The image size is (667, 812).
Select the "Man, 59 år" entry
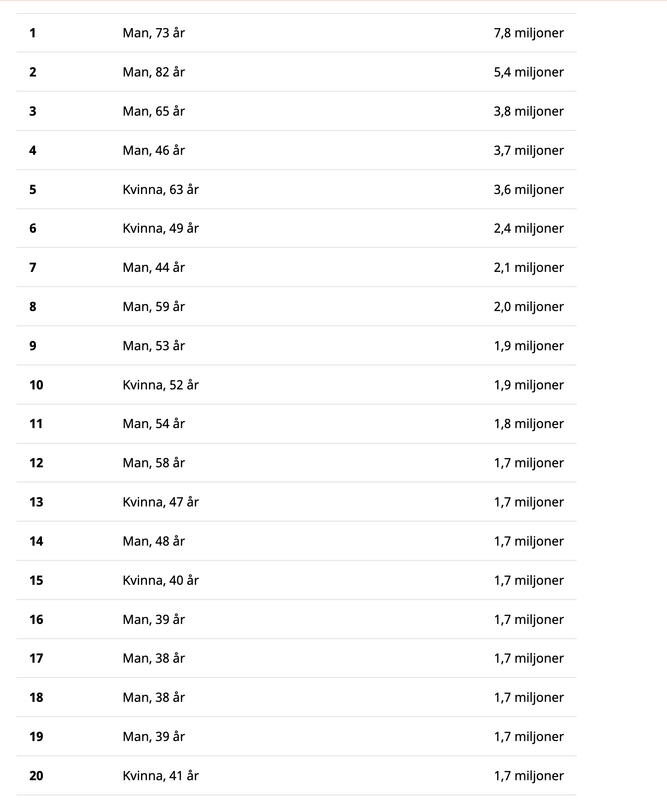(153, 307)
